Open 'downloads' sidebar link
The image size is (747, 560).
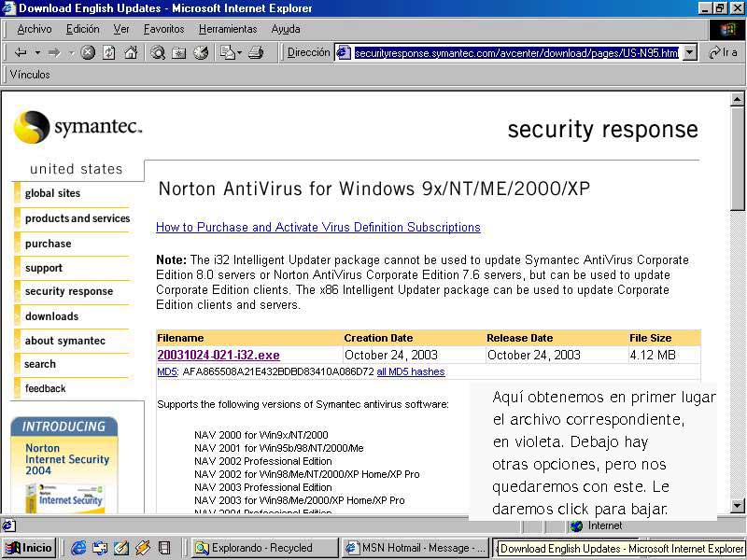(x=52, y=316)
